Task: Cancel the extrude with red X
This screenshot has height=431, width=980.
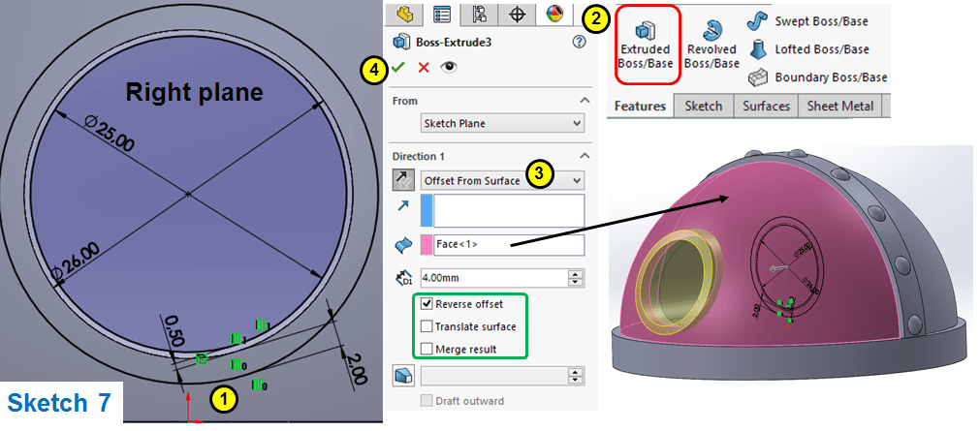Action: point(423,68)
